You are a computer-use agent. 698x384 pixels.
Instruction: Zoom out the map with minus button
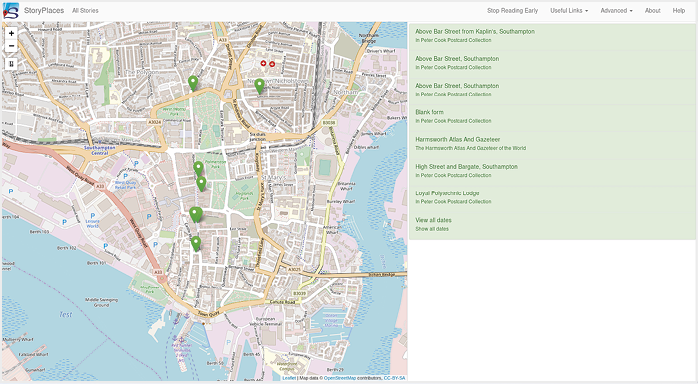tap(11, 46)
